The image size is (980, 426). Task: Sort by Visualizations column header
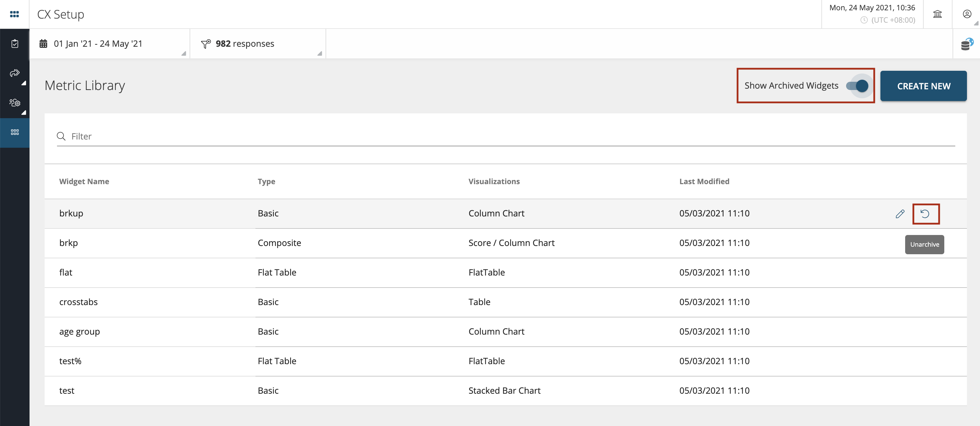click(494, 182)
